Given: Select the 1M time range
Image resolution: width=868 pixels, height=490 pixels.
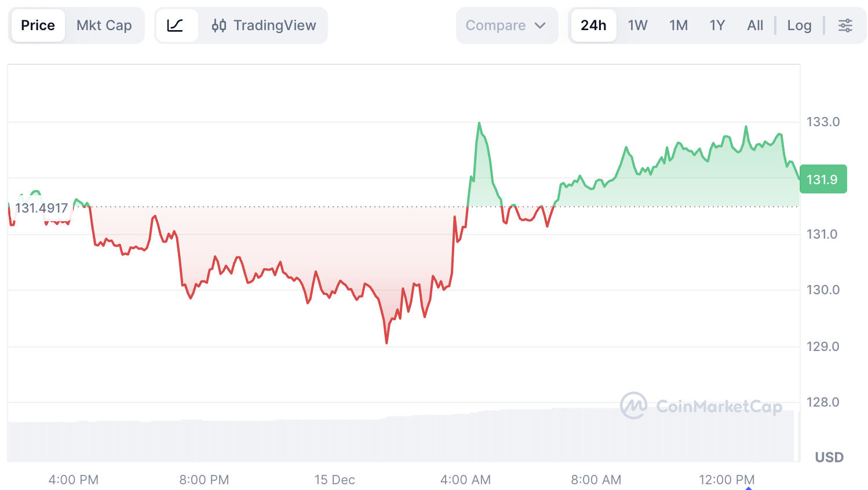Looking at the screenshot, I should pos(679,25).
